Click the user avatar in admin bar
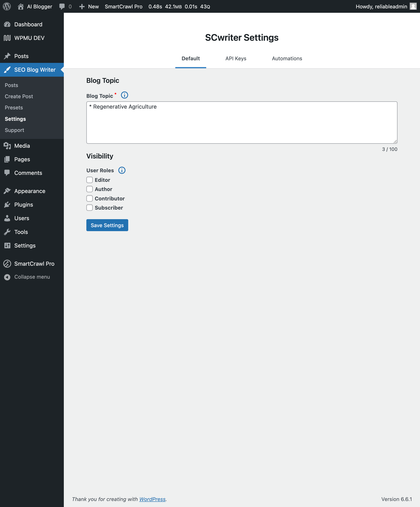 (413, 7)
